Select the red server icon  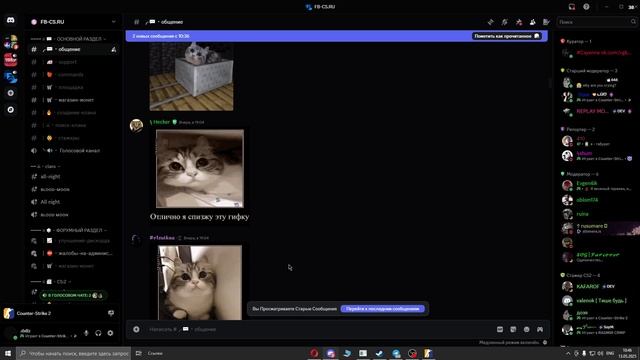click(x=11, y=60)
